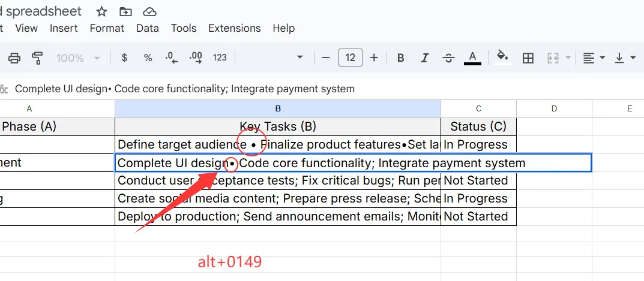Select the paint format tool
The height and width of the screenshot is (281, 644).
click(x=37, y=58)
